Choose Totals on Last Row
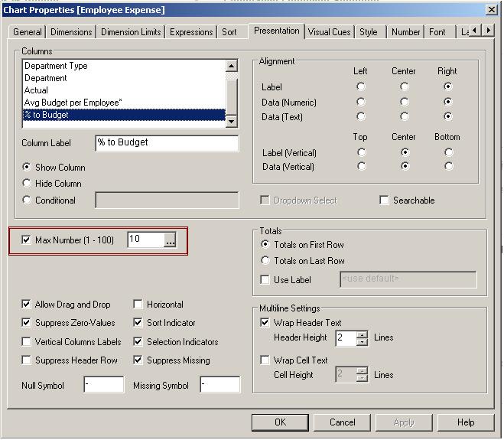 point(265,260)
